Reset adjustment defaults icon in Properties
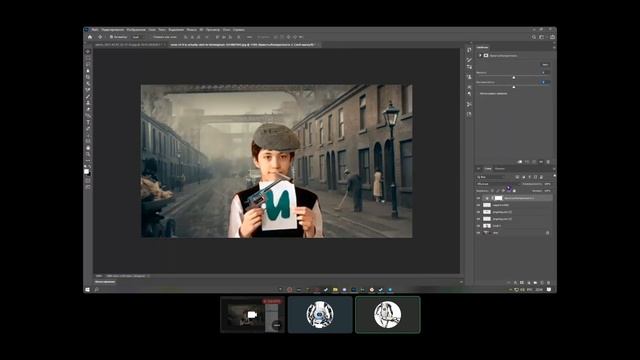Screen dimensions: 640x360 coord(534,162)
